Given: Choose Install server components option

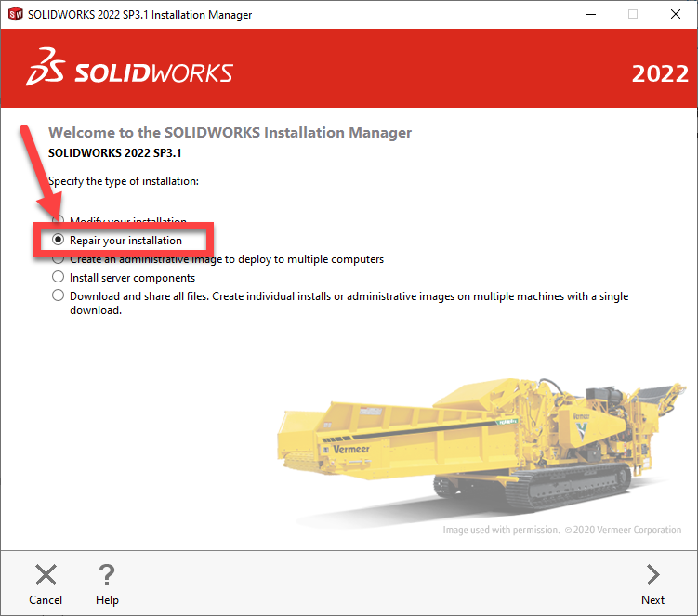Looking at the screenshot, I should (58, 277).
